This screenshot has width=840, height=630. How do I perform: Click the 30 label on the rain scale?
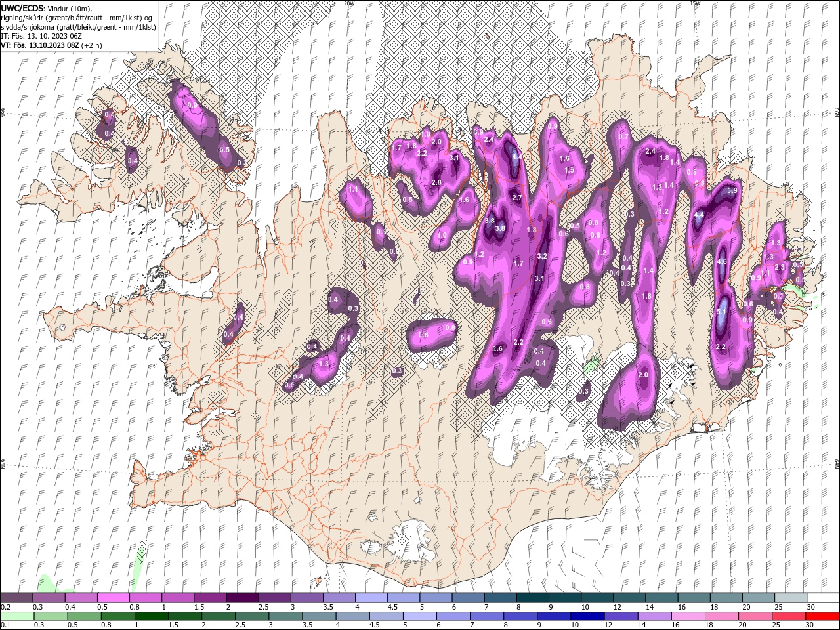coord(810,625)
